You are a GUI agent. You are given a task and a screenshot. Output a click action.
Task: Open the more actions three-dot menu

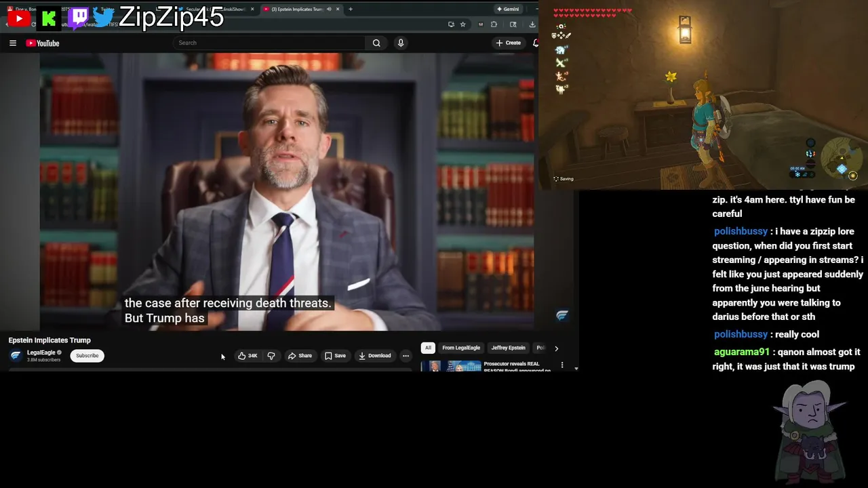406,356
